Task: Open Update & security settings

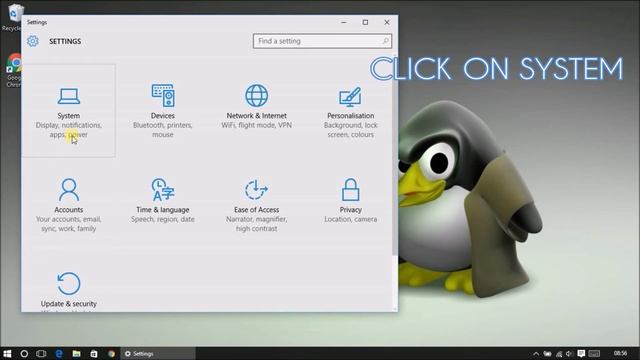Action: click(69, 289)
